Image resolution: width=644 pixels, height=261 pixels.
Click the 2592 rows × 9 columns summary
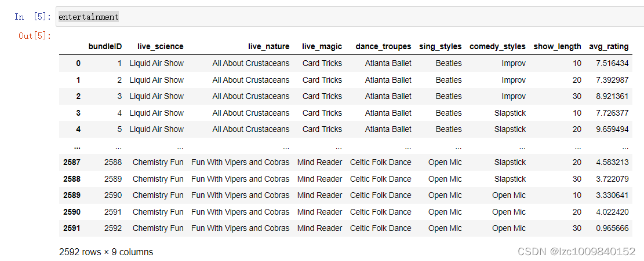[x=106, y=252]
